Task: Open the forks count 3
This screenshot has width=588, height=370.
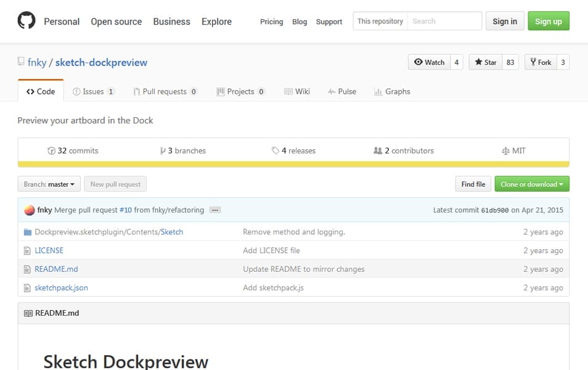Action: (x=563, y=62)
